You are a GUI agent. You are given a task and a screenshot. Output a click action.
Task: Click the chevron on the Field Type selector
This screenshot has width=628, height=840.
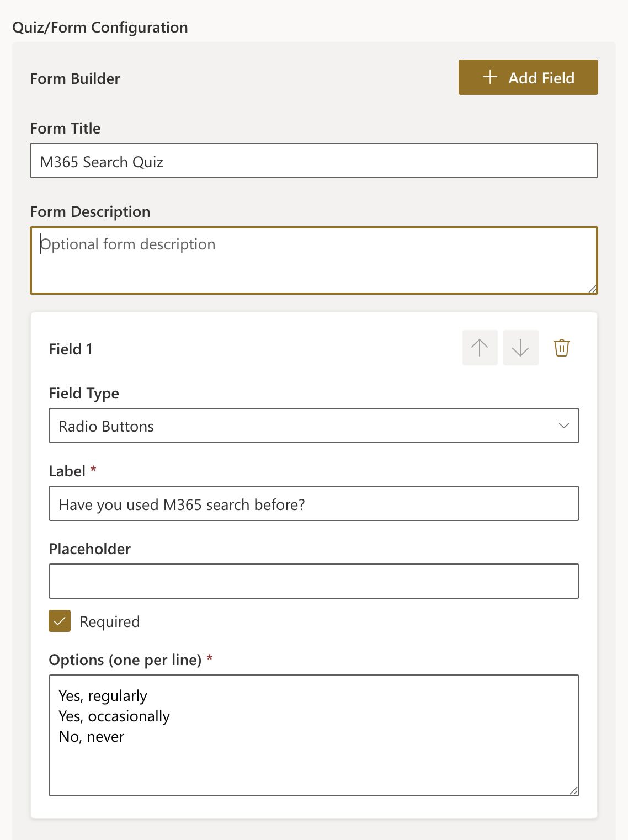tap(563, 426)
